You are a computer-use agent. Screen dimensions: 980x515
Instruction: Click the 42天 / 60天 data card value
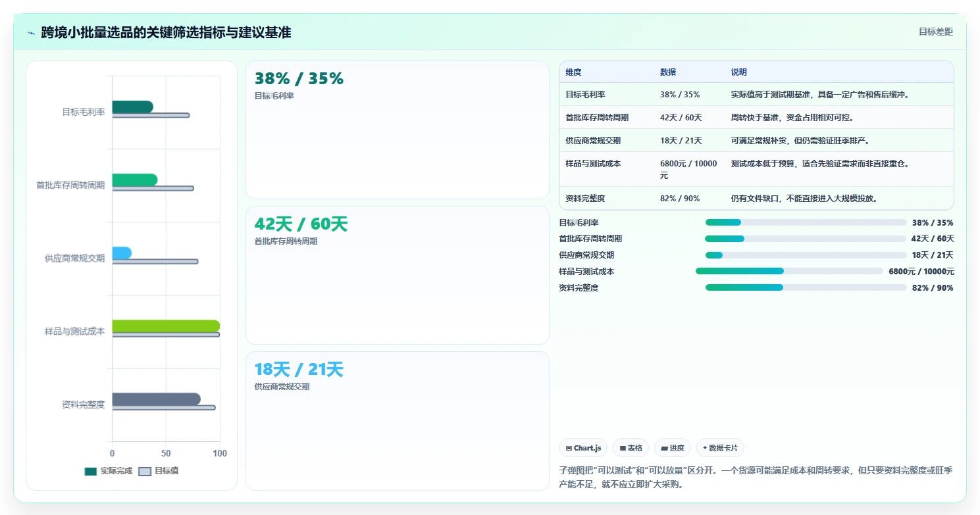(x=301, y=224)
